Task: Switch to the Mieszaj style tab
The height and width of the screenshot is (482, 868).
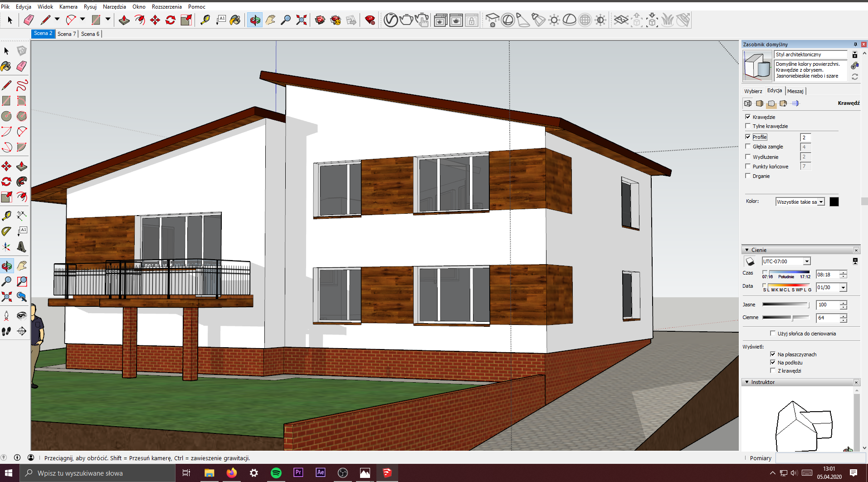Action: click(x=795, y=91)
